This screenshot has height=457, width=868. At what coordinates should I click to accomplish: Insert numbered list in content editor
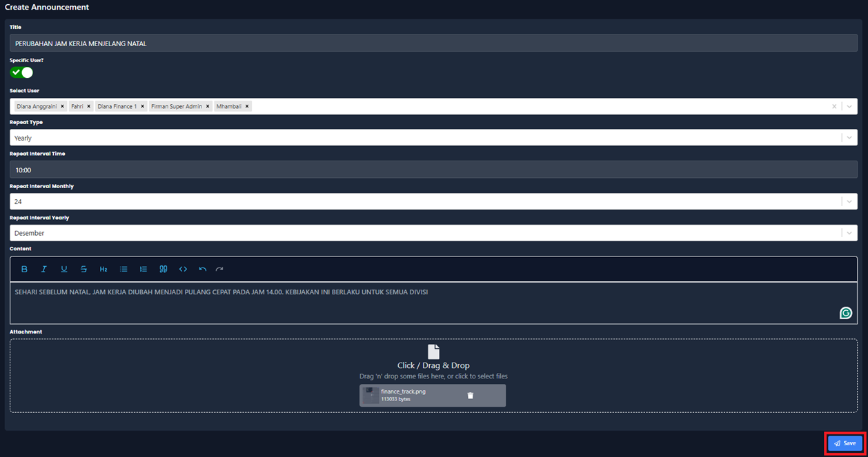[x=144, y=269]
